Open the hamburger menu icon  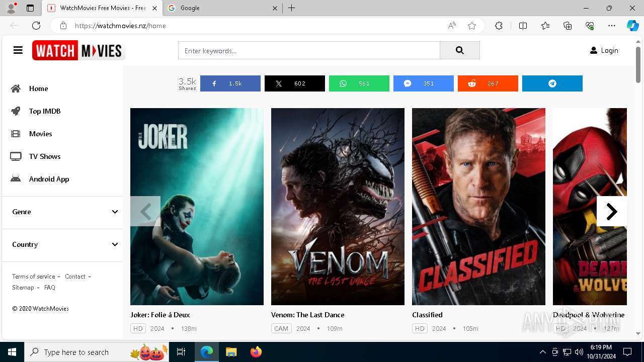click(x=18, y=50)
